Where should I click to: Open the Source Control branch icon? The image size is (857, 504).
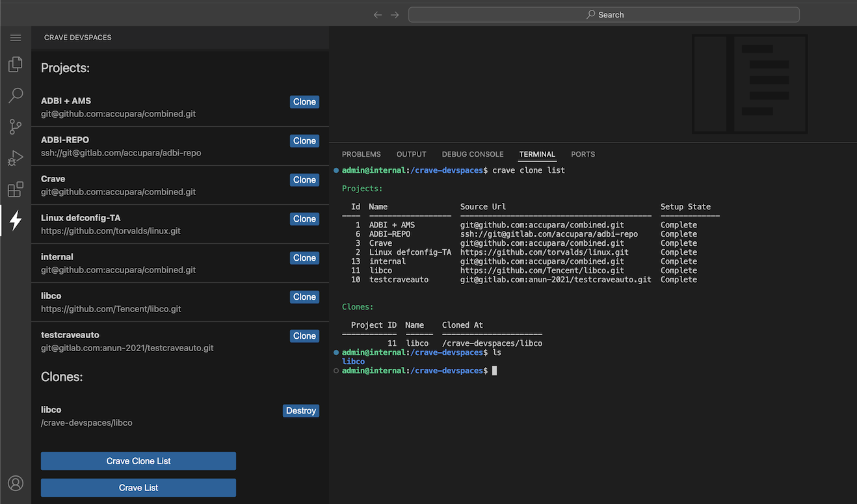(x=16, y=127)
